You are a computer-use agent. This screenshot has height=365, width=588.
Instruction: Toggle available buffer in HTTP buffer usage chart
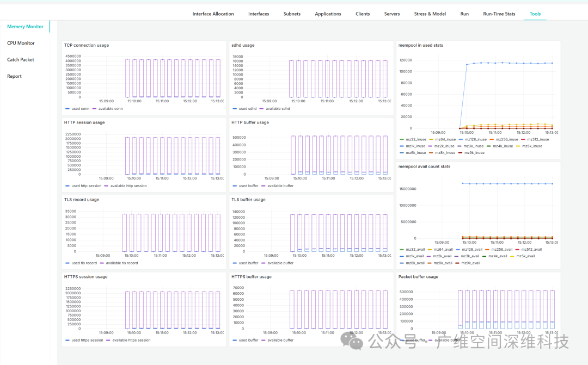tap(278, 186)
